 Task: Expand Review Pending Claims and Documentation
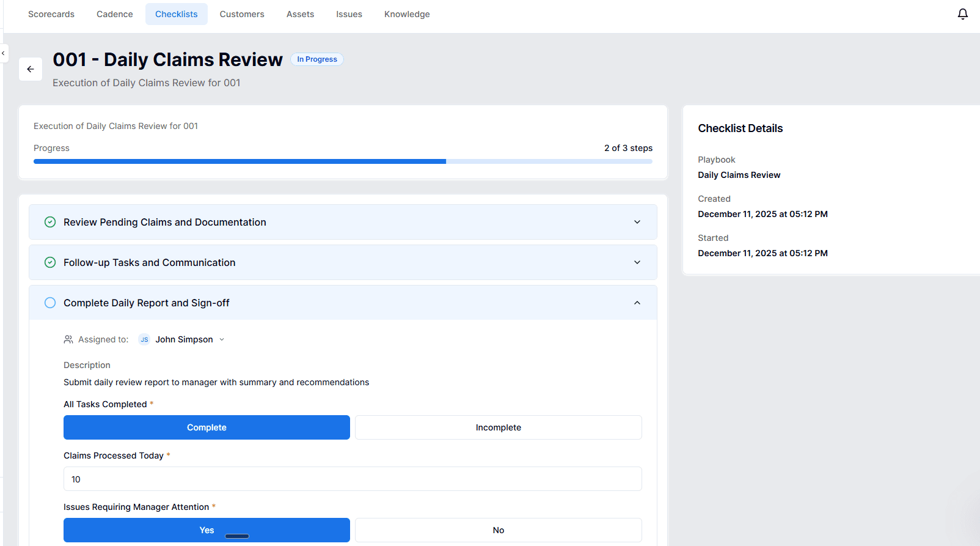pos(343,222)
